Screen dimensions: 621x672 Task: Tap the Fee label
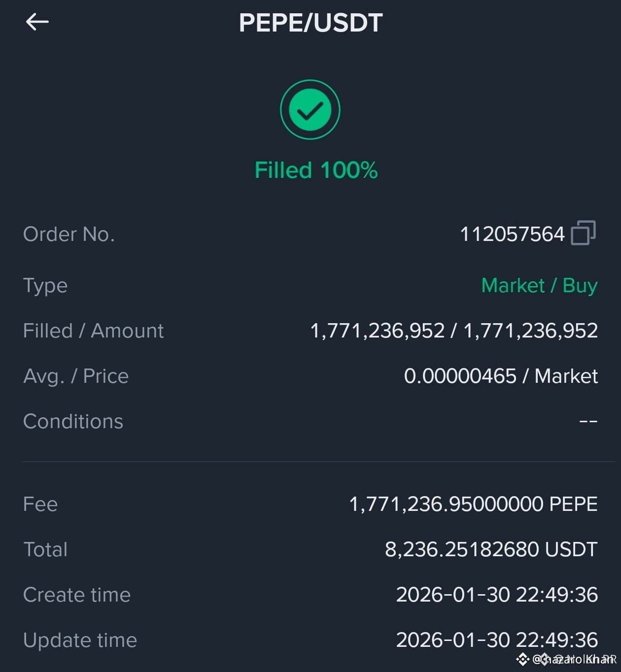tap(40, 504)
